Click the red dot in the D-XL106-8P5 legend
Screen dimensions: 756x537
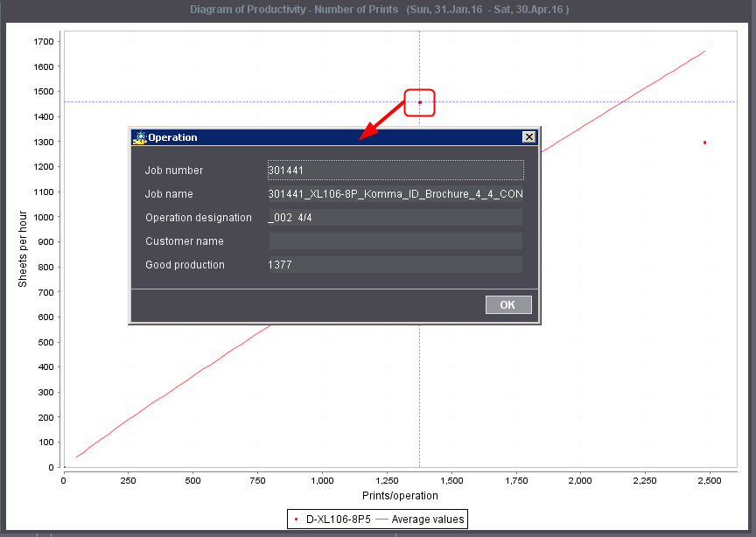coord(297,519)
